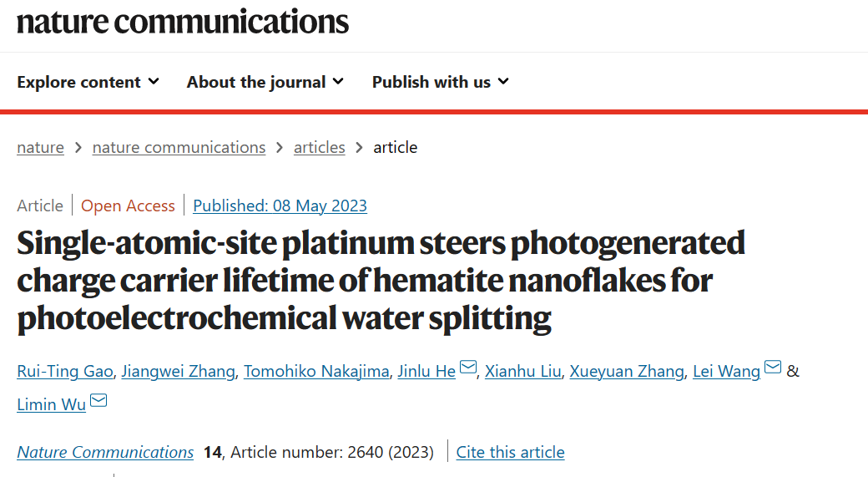Go to the nature breadcrumb link

40,147
